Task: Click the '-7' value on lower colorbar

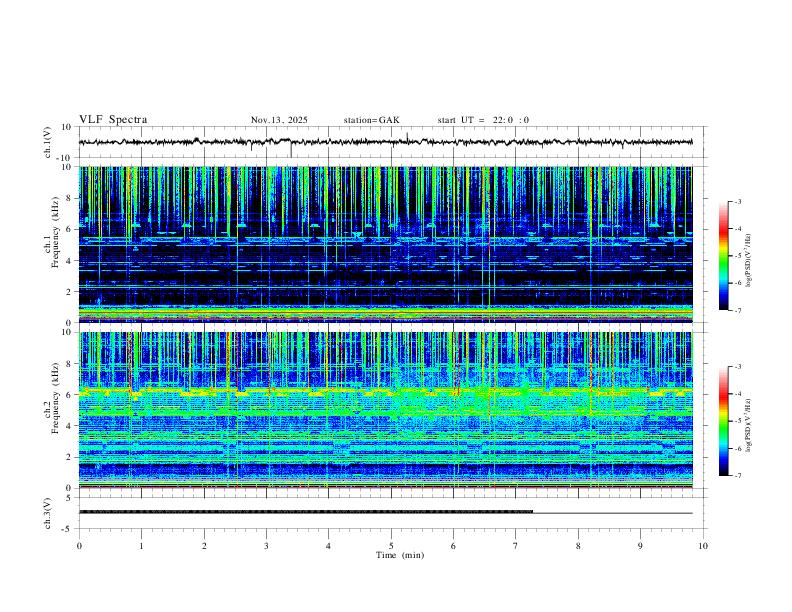Action: coord(737,476)
